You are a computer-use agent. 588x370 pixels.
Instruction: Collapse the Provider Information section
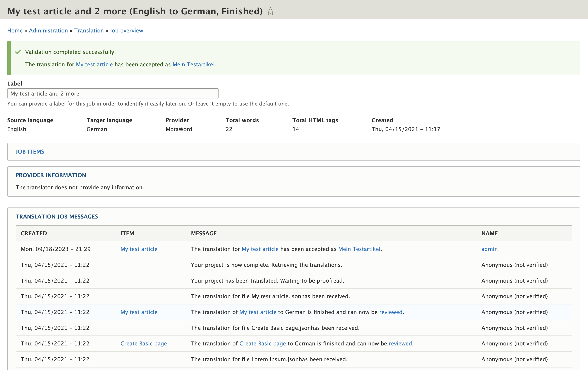[x=51, y=175]
